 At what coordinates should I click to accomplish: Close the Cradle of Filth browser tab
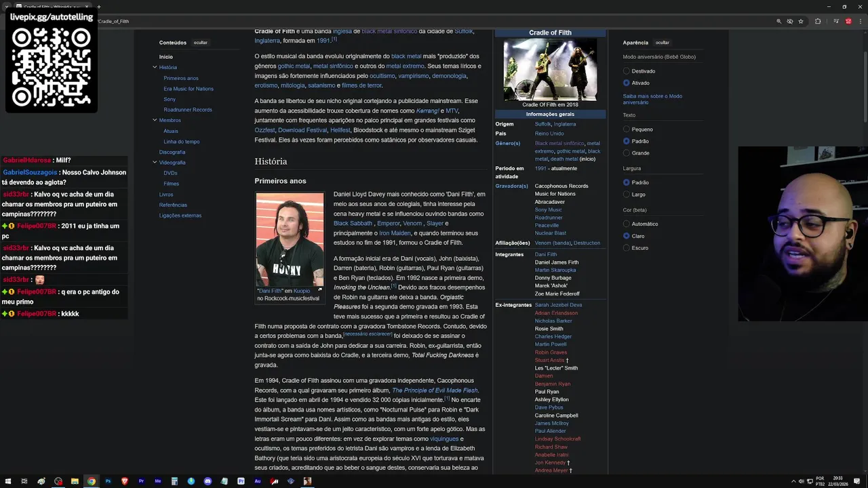point(87,7)
